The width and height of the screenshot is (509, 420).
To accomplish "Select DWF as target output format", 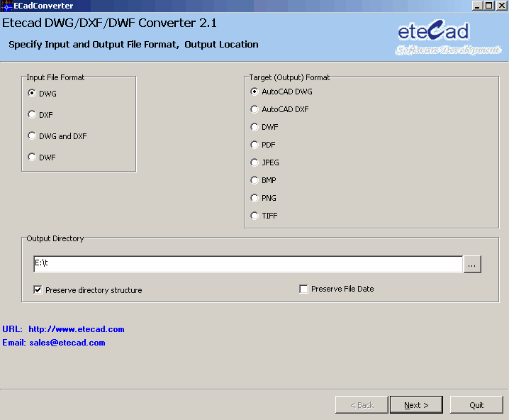I will (x=254, y=127).
